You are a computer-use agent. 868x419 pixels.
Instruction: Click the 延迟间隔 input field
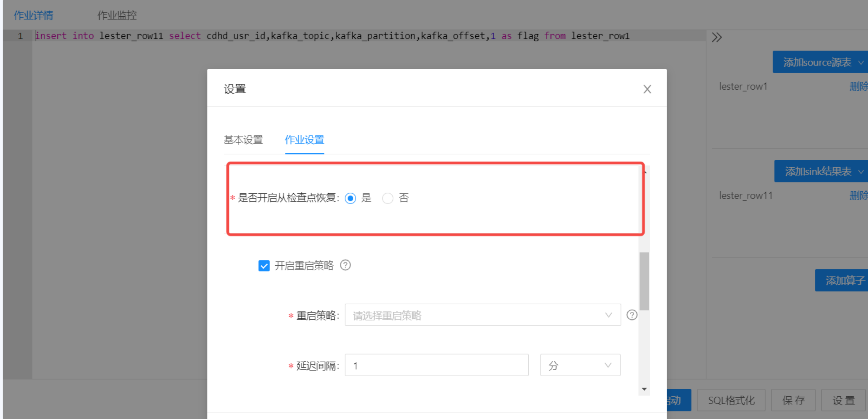click(x=436, y=365)
